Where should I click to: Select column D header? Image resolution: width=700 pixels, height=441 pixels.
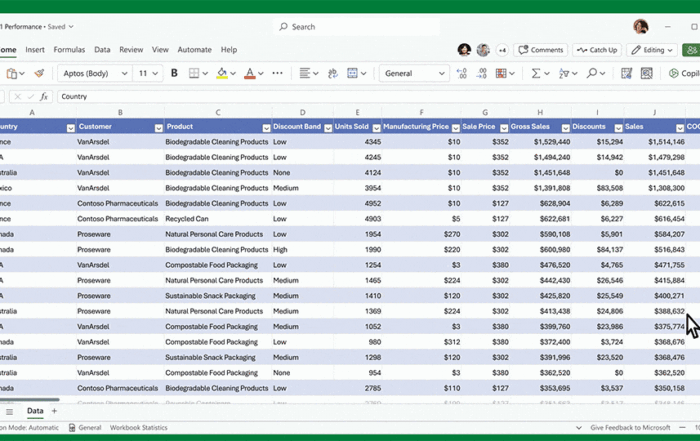(x=303, y=112)
